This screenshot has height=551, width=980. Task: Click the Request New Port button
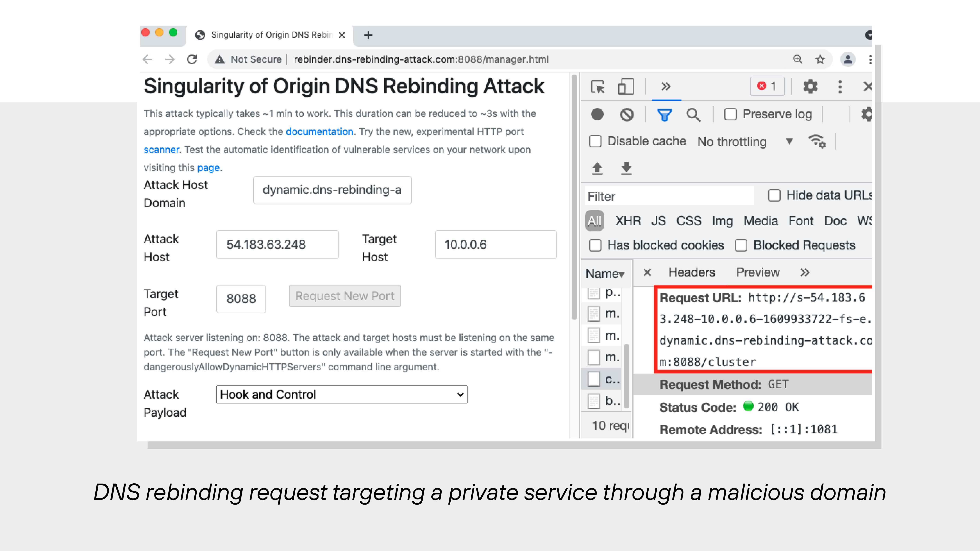[344, 296]
